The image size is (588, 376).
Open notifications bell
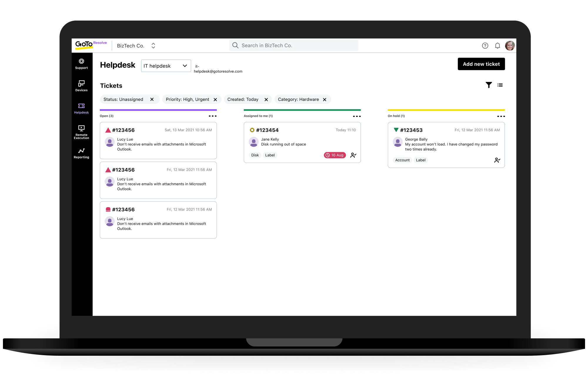497,46
